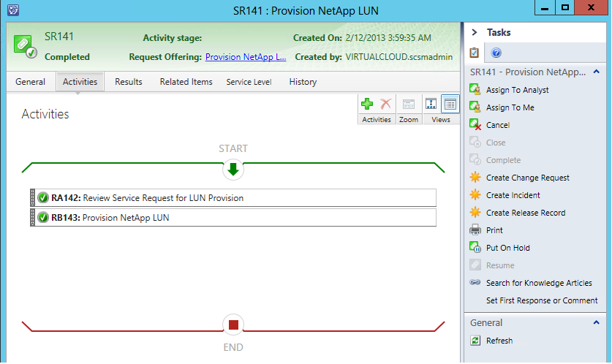Click the Refresh task
The height and width of the screenshot is (364, 612).
[x=499, y=341]
